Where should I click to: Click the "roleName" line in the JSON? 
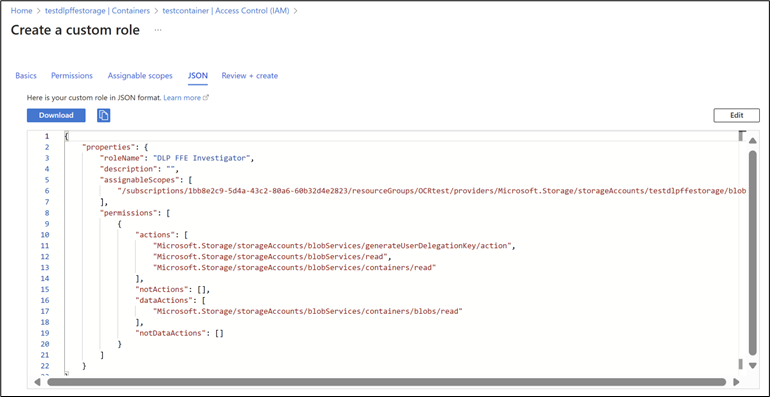point(177,158)
